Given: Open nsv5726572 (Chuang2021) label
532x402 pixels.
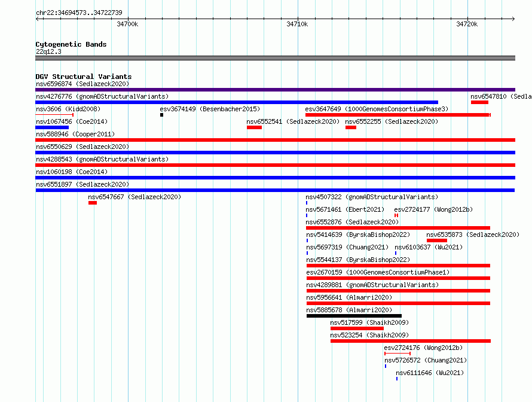Looking at the screenshot, I should point(426,360).
